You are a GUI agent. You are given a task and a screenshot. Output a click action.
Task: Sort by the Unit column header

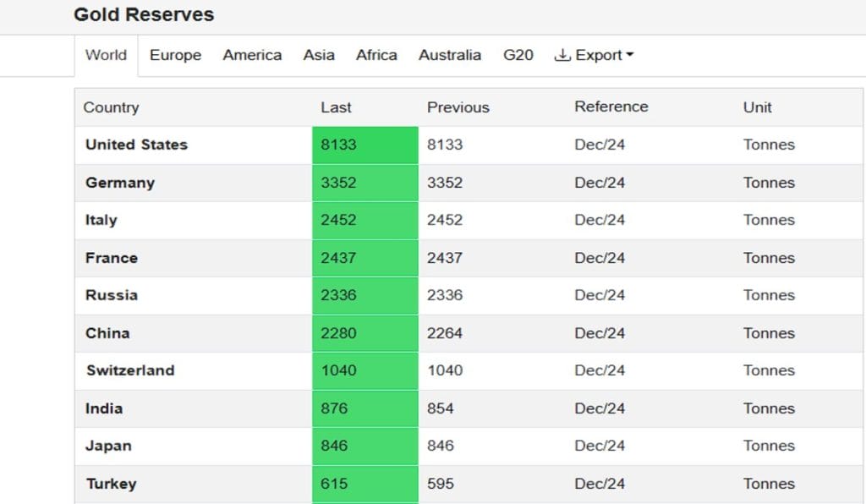[x=757, y=107]
